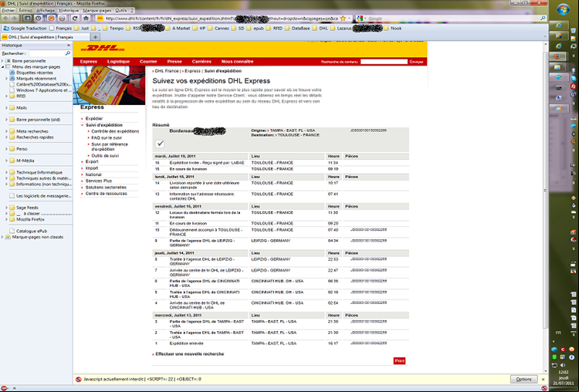Viewport: 579px width, 392px height.
Task: Open the Affichage menu
Action: click(45, 10)
